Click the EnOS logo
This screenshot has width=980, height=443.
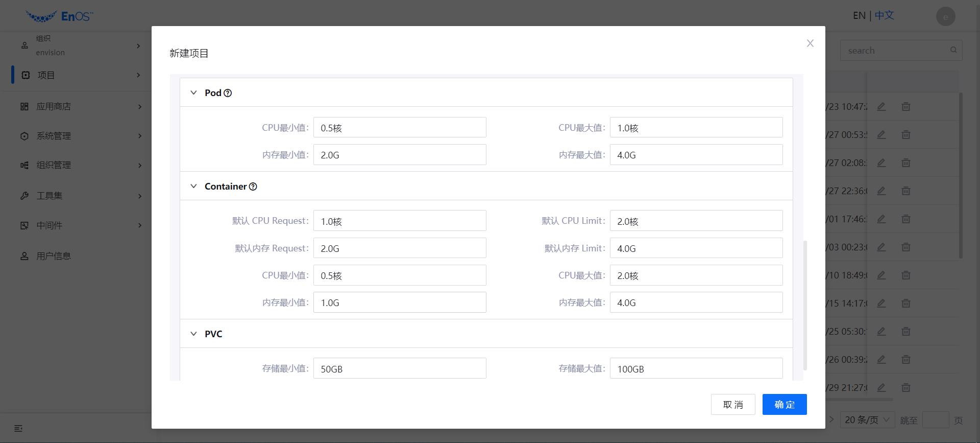pos(59,16)
